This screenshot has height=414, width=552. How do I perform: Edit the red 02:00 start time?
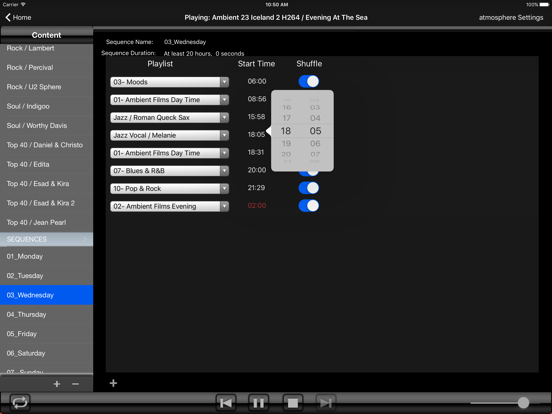click(257, 206)
